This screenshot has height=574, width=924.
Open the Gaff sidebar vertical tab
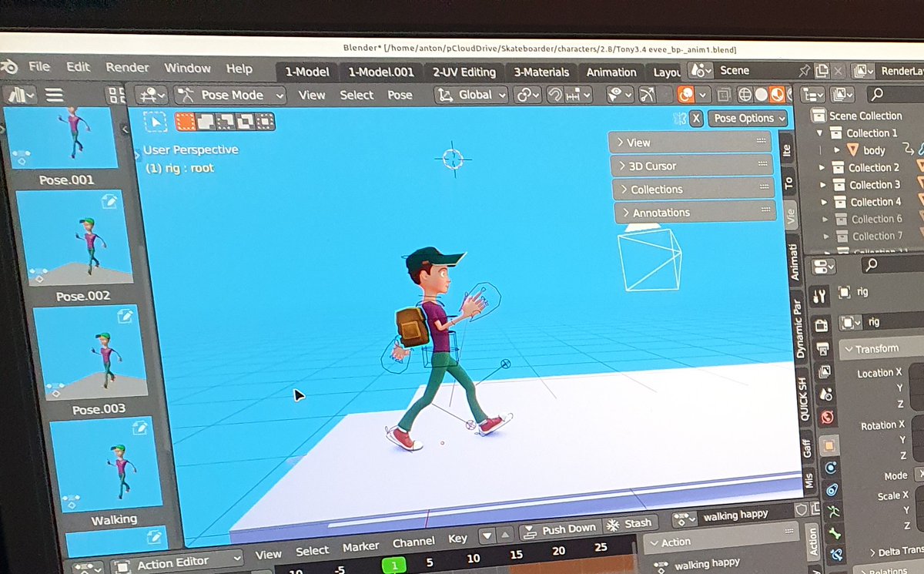coord(807,448)
